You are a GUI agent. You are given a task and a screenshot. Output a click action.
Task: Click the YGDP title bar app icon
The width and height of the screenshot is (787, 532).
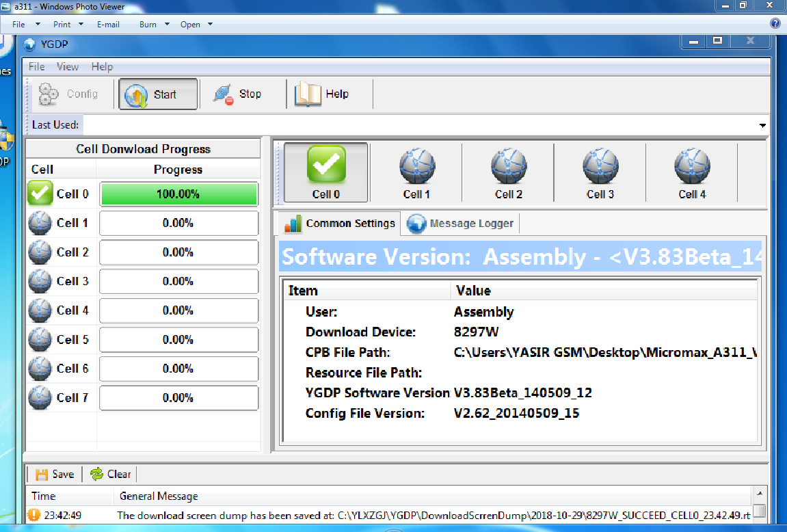click(30, 44)
